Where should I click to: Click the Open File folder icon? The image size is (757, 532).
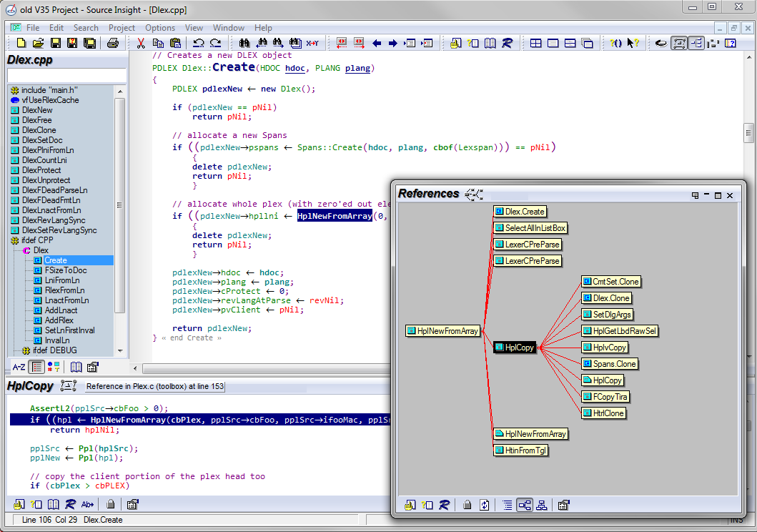pyautogui.click(x=38, y=43)
